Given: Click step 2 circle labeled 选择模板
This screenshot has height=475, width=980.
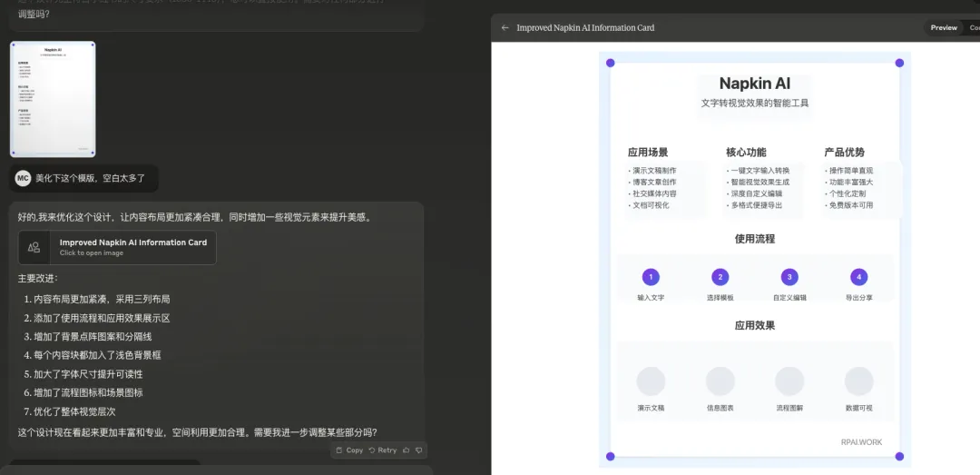Looking at the screenshot, I should click(720, 278).
